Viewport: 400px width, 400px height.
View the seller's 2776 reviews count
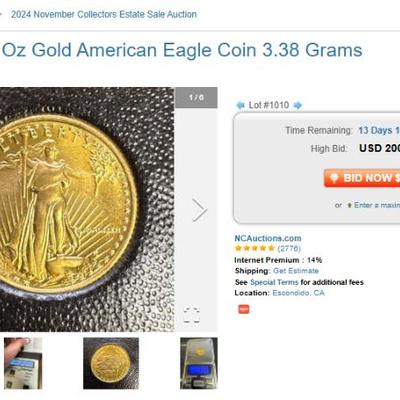(x=289, y=248)
